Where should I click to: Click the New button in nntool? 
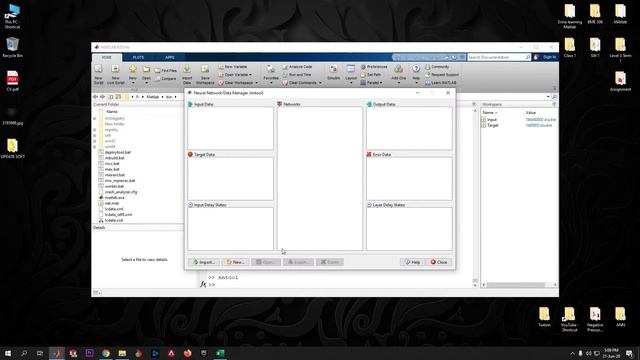[236, 262]
